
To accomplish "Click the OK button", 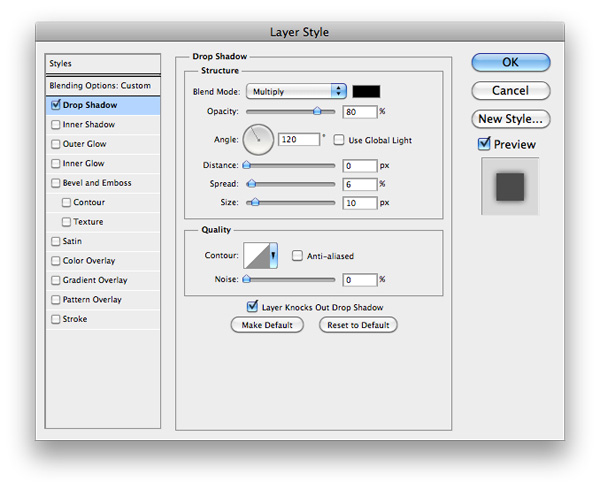I will (510, 62).
